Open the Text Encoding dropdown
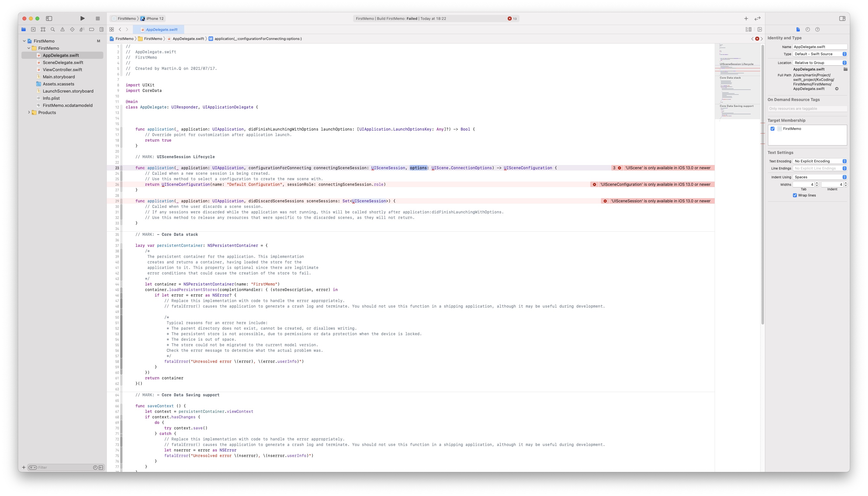Screen dimensions: 868x496 819,161
